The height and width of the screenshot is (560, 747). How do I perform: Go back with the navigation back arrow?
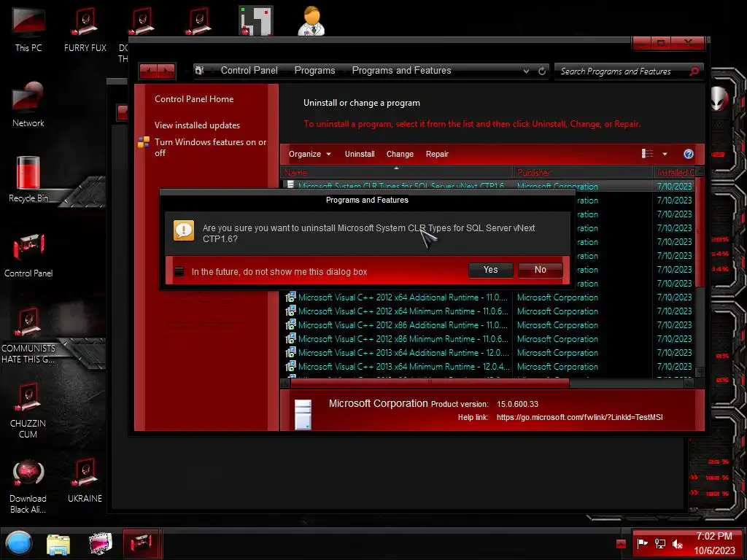click(149, 71)
